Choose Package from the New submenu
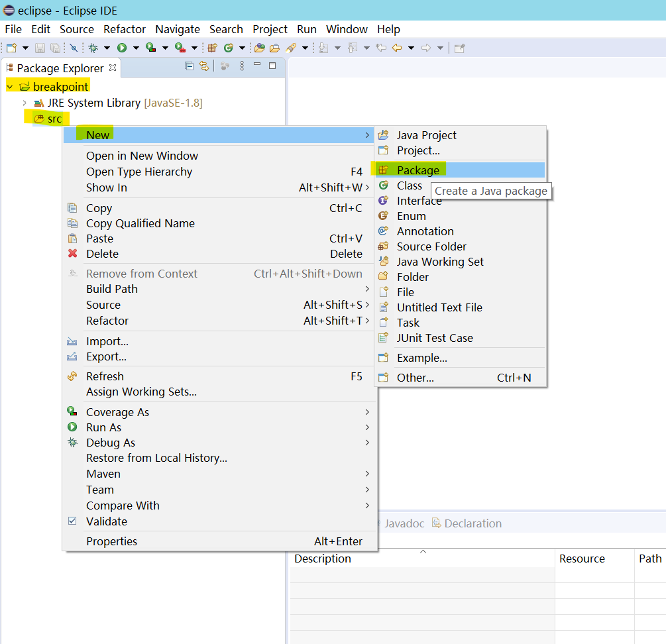This screenshot has height=644, width=666. tap(460, 170)
